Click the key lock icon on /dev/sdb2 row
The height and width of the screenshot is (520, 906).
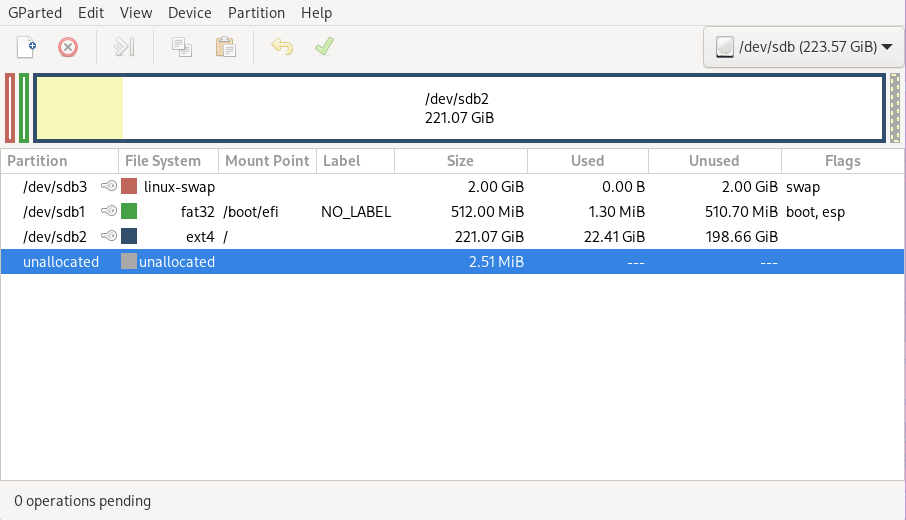coord(109,236)
